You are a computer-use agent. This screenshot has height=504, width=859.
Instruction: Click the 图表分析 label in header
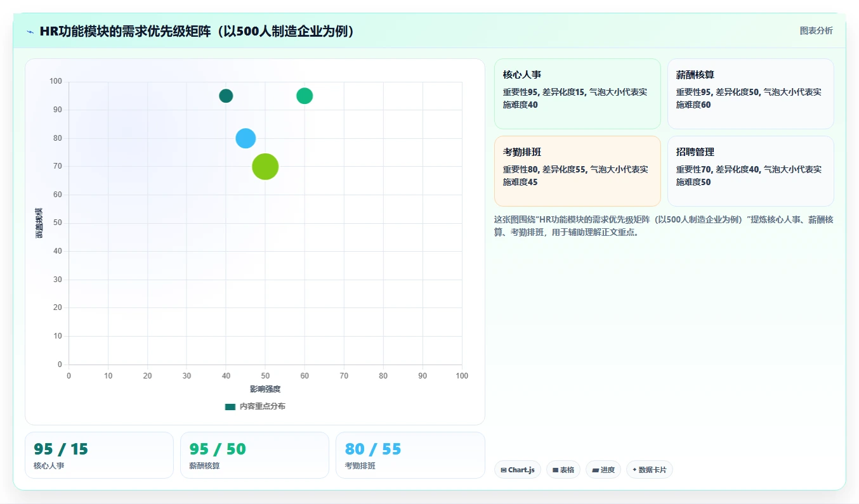coord(816,30)
